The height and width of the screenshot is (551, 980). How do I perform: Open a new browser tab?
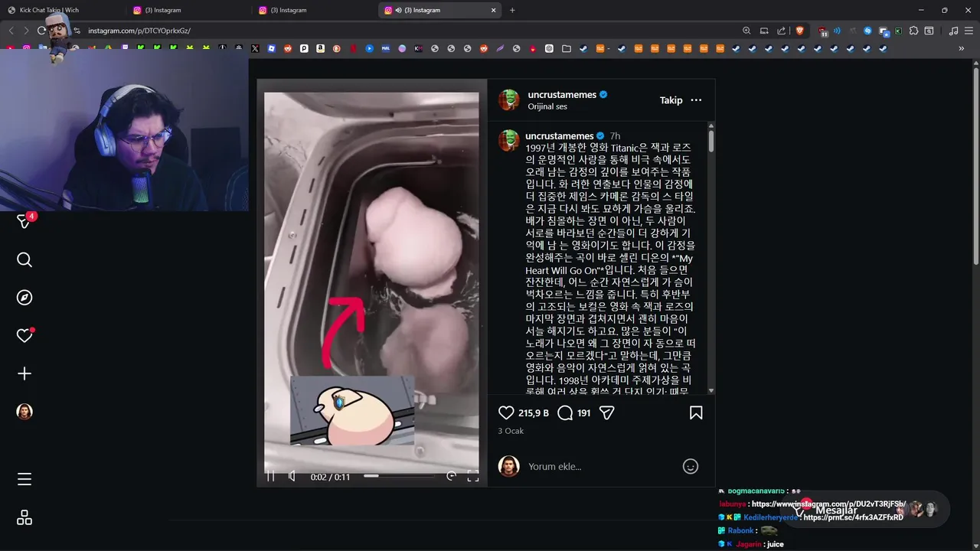pyautogui.click(x=512, y=10)
